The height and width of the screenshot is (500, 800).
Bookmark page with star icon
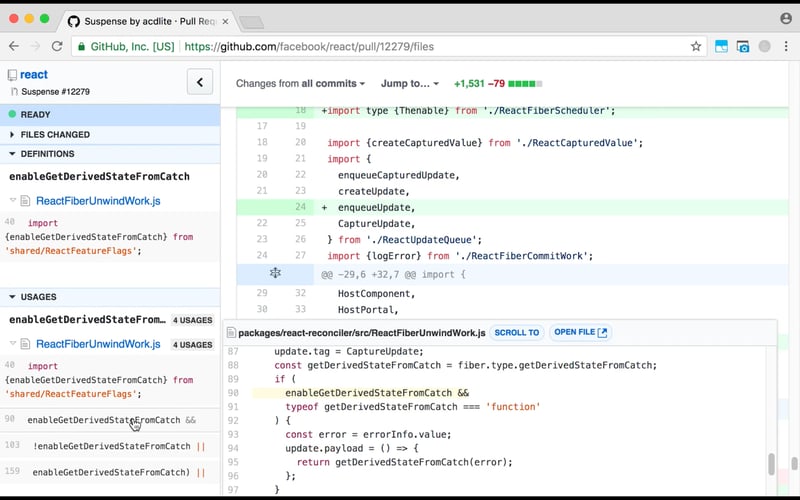(x=696, y=46)
